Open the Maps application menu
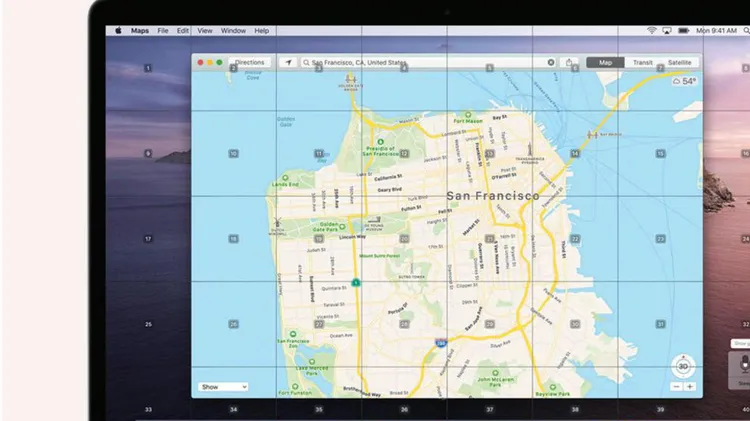The image size is (750, 421). coord(140,31)
